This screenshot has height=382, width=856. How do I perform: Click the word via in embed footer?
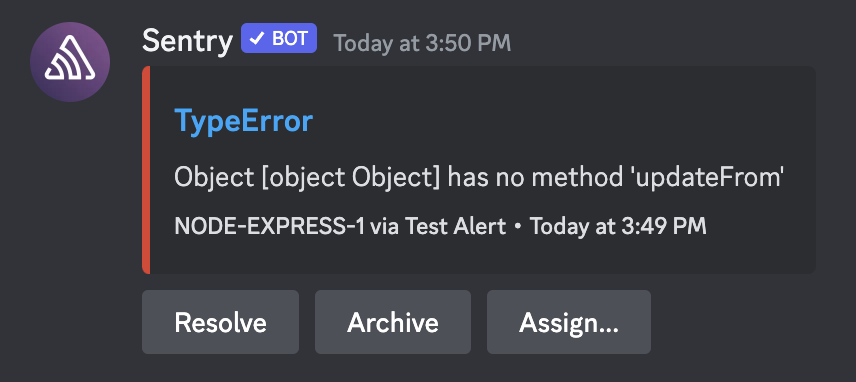(x=385, y=226)
